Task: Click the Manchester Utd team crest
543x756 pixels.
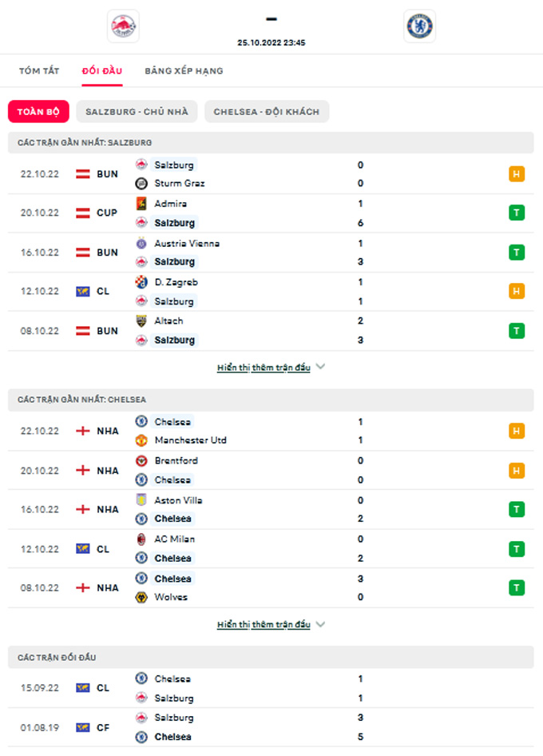Action: click(141, 440)
